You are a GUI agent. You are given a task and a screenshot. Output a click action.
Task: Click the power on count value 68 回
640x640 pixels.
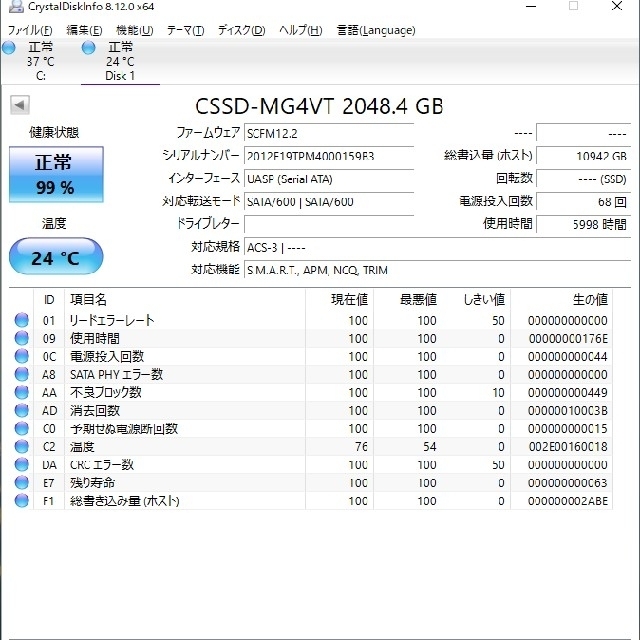click(x=583, y=202)
